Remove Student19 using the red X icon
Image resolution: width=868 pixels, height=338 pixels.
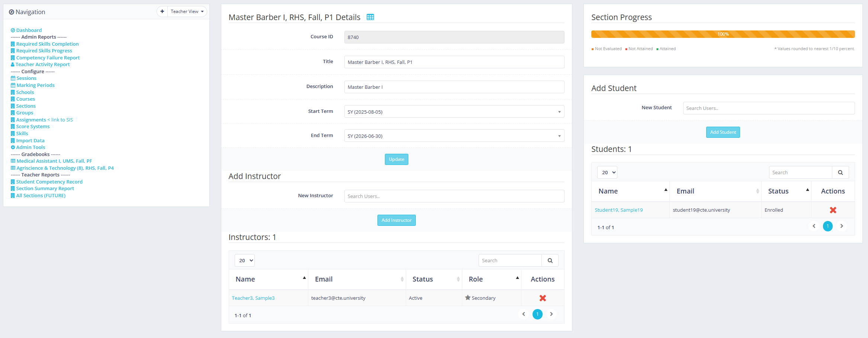point(833,210)
